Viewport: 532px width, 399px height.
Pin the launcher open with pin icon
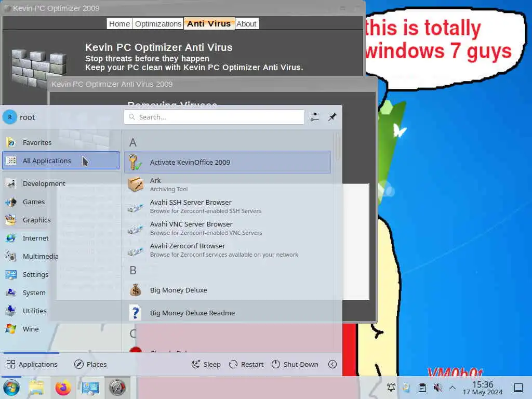click(332, 117)
